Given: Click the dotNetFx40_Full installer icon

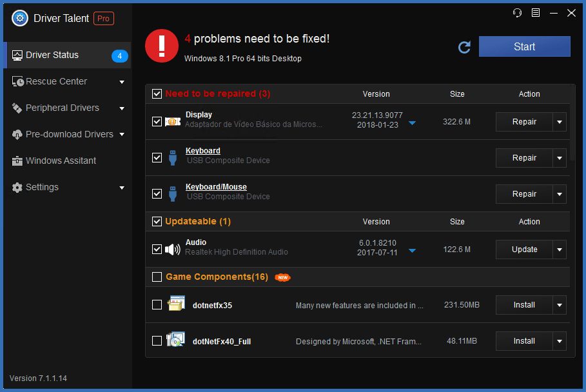Looking at the screenshot, I should 175,339.
